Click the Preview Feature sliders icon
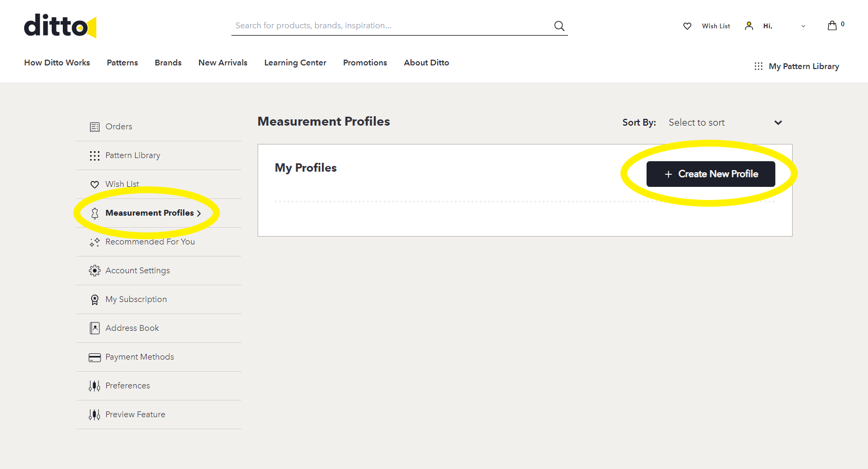Image resolution: width=868 pixels, height=469 pixels. point(95,415)
